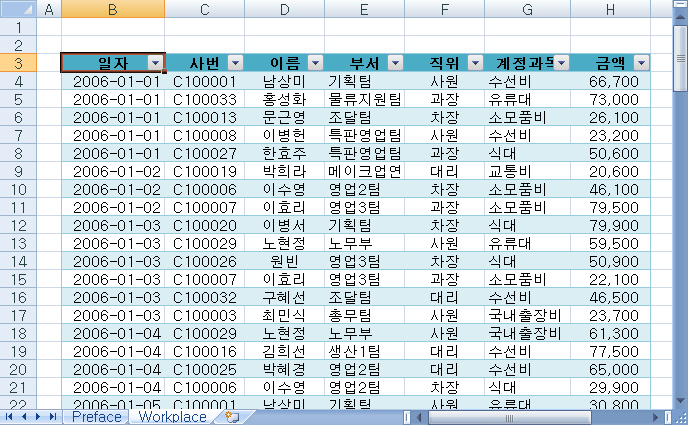The height and width of the screenshot is (425, 688).
Task: Click employee ID C100020
Action: 204,225
